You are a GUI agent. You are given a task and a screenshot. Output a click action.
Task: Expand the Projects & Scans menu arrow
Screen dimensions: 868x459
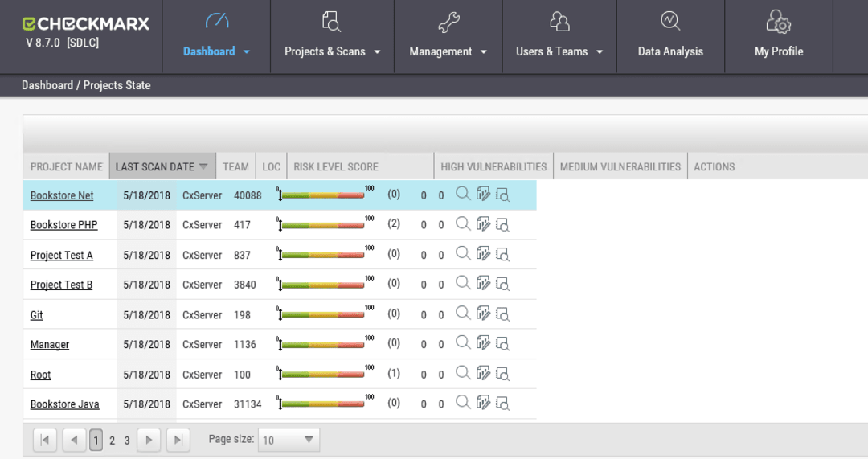click(x=378, y=52)
